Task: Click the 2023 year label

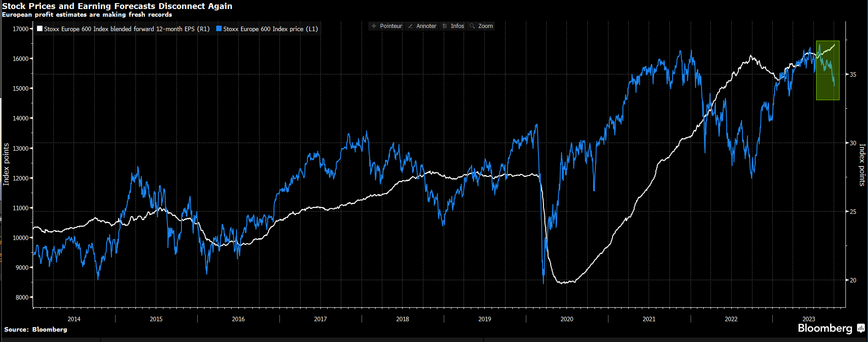Action: (x=808, y=319)
